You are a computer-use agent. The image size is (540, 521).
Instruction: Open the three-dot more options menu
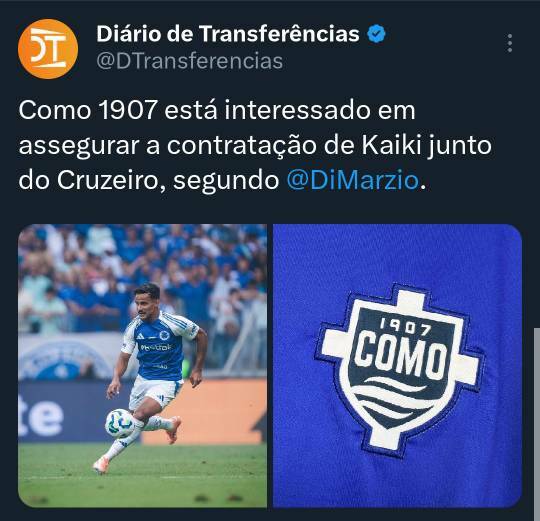[510, 43]
